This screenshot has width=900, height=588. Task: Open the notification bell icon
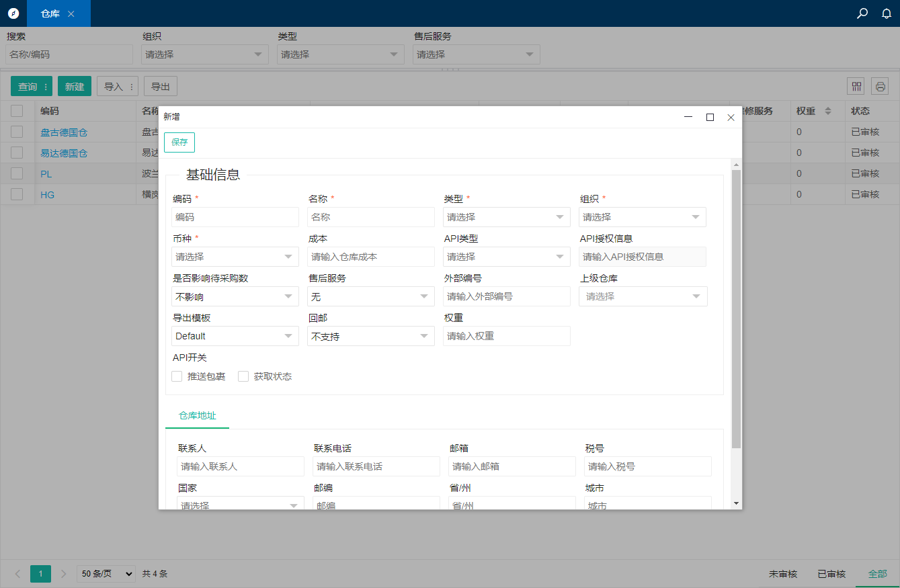(887, 13)
